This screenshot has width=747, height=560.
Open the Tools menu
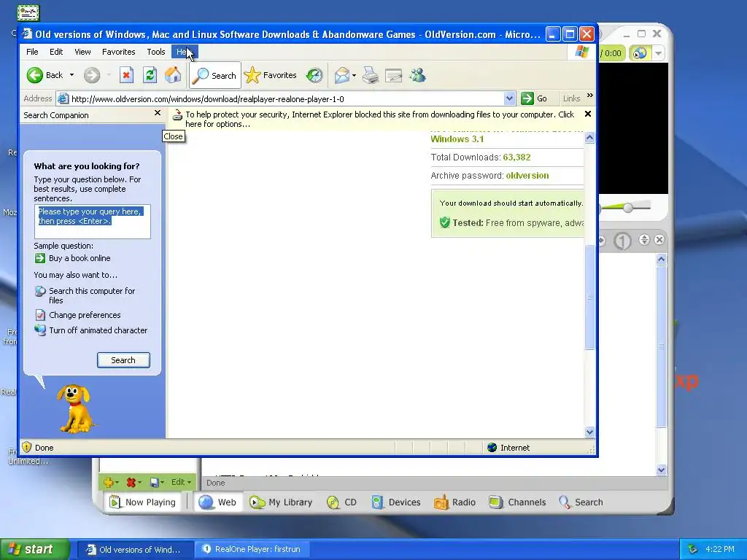(x=156, y=52)
